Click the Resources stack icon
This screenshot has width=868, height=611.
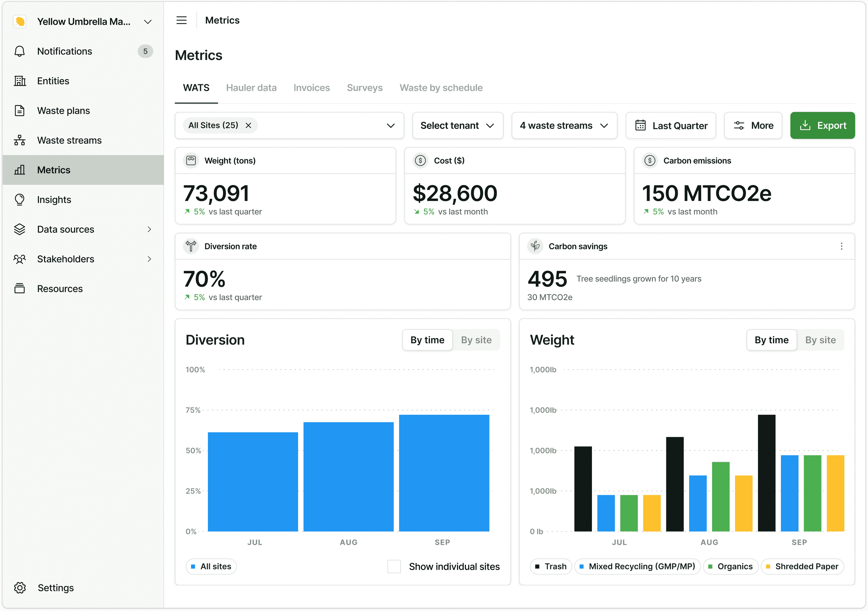pyautogui.click(x=20, y=289)
